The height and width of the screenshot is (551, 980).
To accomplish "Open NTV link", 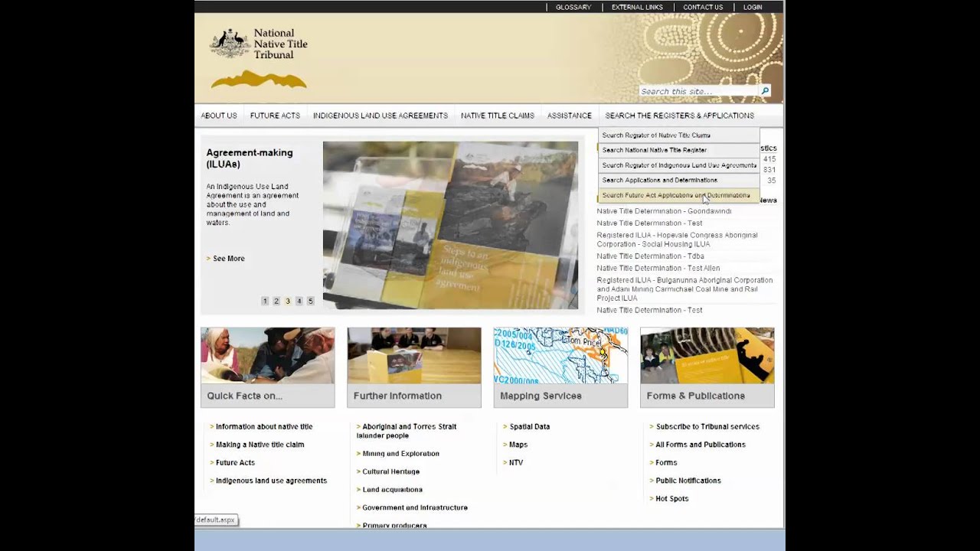I will pyautogui.click(x=516, y=463).
